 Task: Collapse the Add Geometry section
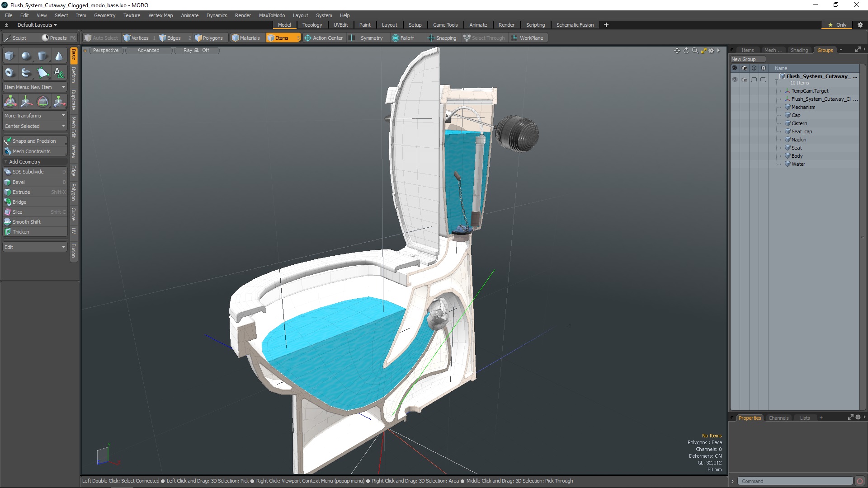coord(5,162)
